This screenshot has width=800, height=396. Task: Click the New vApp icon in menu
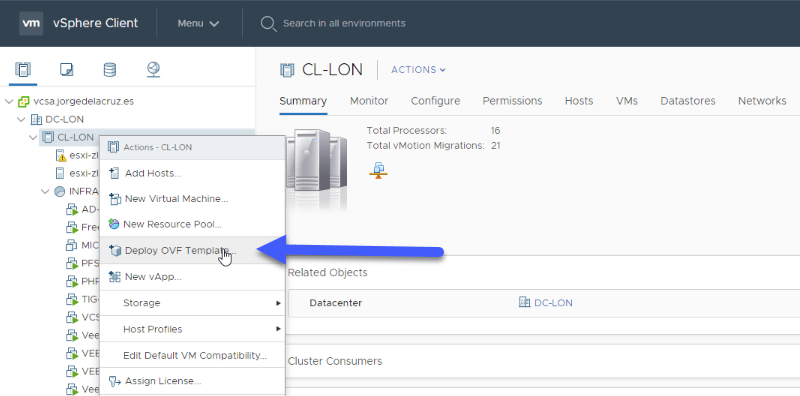(115, 277)
